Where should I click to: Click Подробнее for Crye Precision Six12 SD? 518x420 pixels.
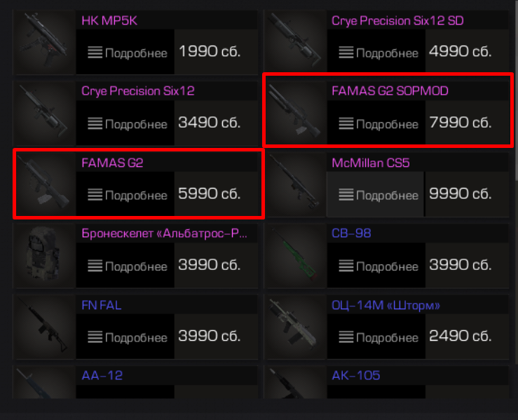click(379, 53)
